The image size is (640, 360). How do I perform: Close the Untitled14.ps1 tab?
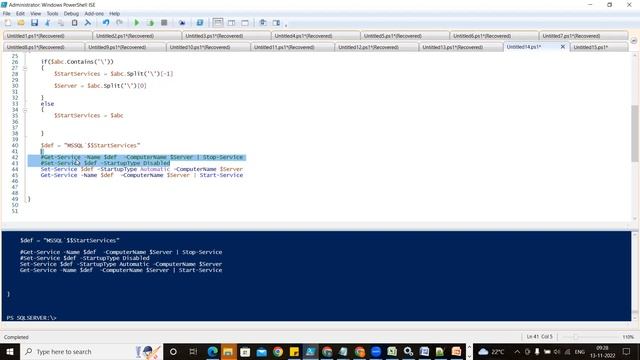563,47
